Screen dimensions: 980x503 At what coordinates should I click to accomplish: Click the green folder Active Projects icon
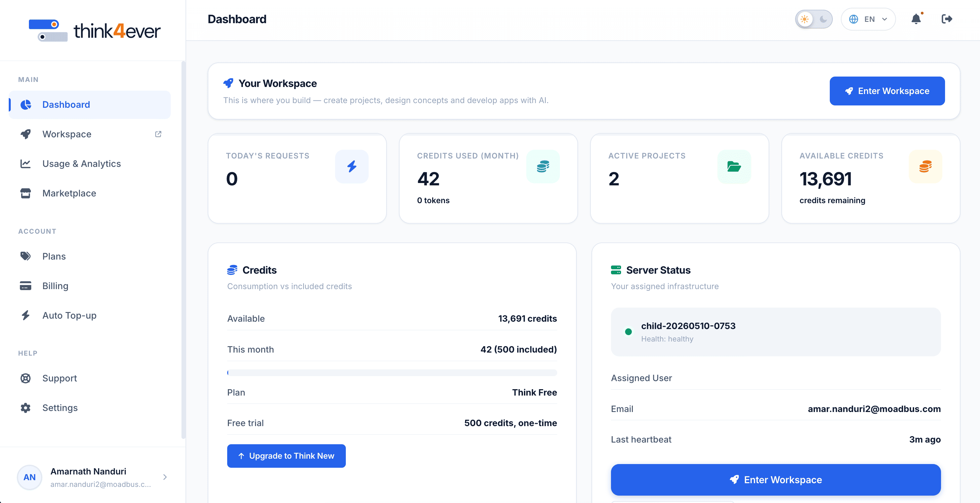tap(734, 166)
